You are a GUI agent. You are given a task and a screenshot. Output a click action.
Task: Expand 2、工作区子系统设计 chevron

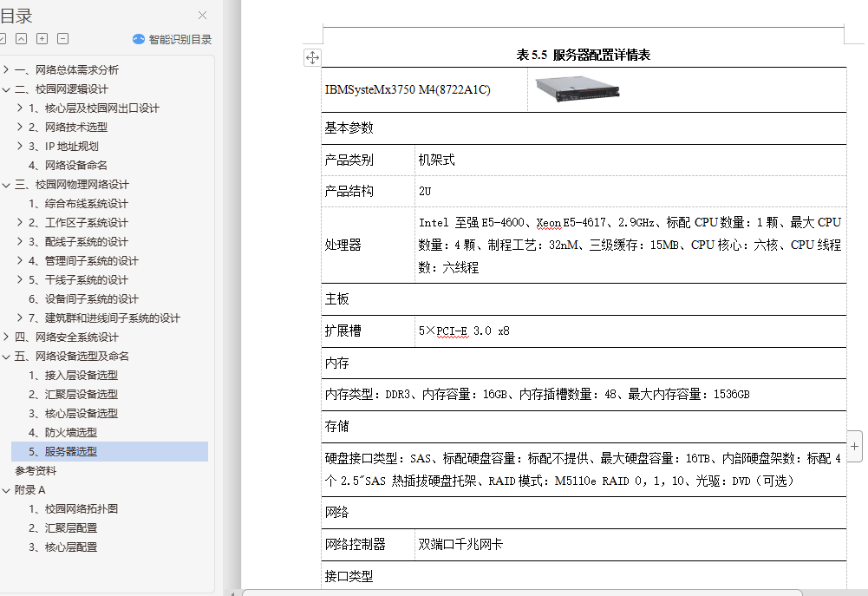[x=20, y=223]
